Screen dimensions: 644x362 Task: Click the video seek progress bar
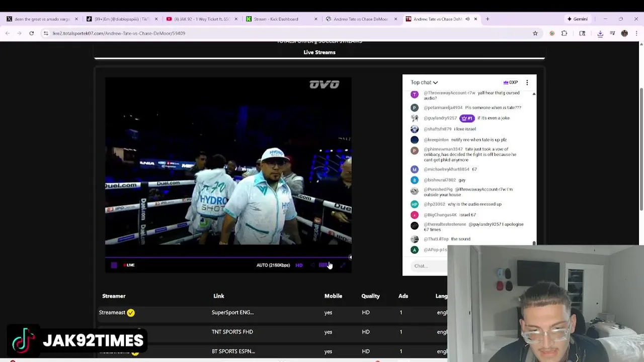(x=228, y=257)
